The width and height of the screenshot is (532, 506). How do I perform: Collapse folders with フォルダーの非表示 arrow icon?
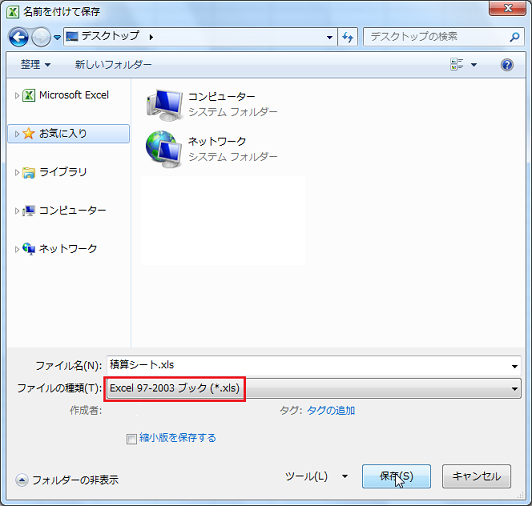pos(22,480)
